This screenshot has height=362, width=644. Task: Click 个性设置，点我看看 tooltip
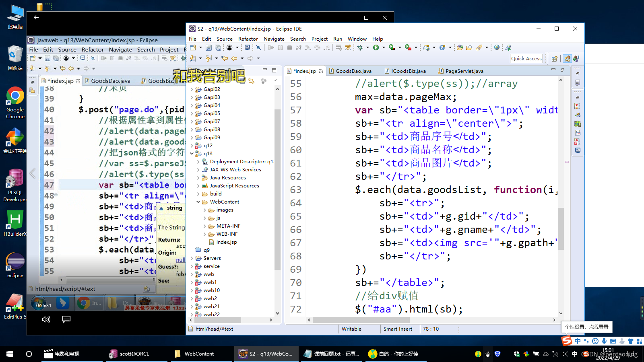pyautogui.click(x=587, y=327)
